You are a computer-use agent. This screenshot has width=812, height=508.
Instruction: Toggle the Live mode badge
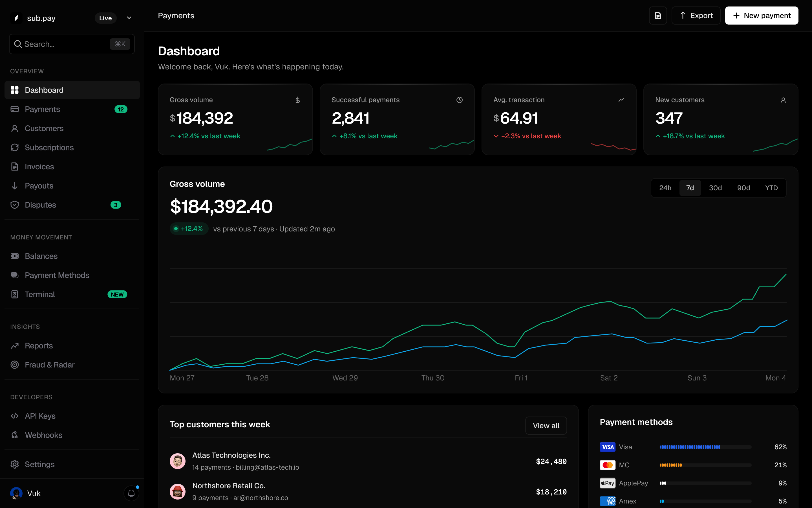(x=105, y=18)
